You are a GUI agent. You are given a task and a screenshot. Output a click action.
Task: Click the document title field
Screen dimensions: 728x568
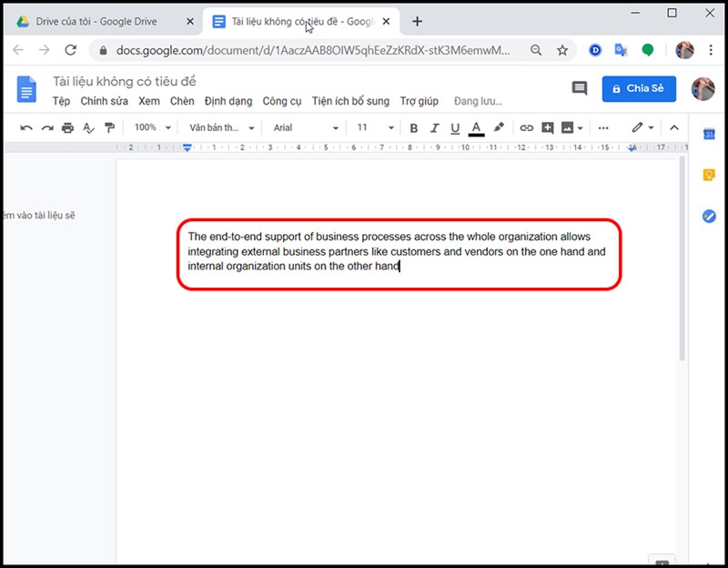(125, 82)
